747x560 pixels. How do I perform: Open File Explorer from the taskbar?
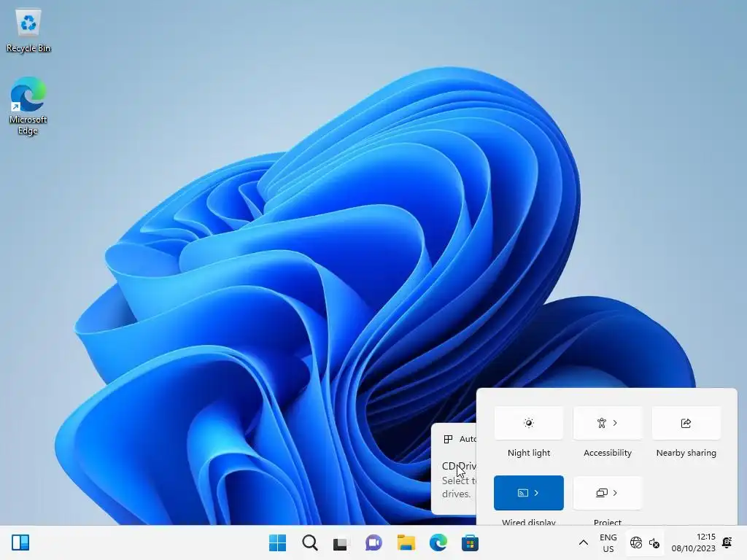406,542
